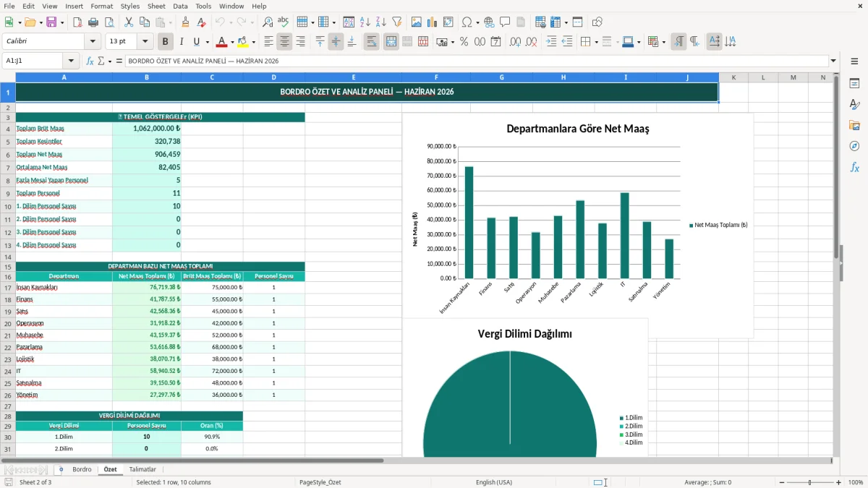Expand the font name dropdown
The image size is (868, 488).
click(x=93, y=42)
